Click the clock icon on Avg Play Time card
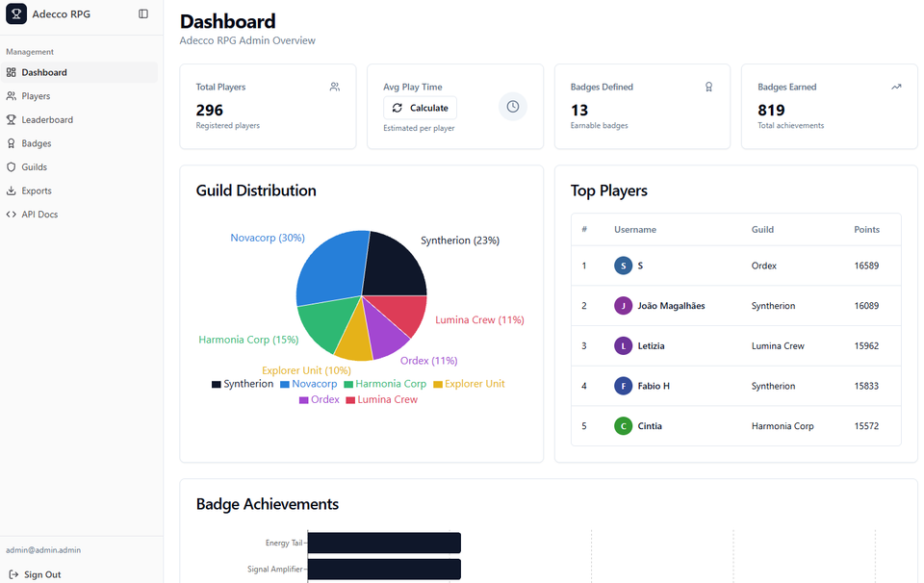 513,107
